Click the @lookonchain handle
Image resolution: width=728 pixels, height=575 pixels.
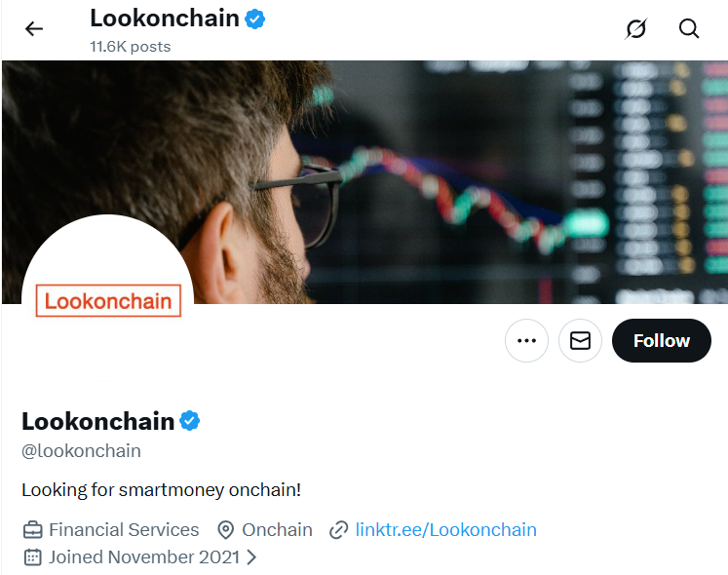[81, 451]
